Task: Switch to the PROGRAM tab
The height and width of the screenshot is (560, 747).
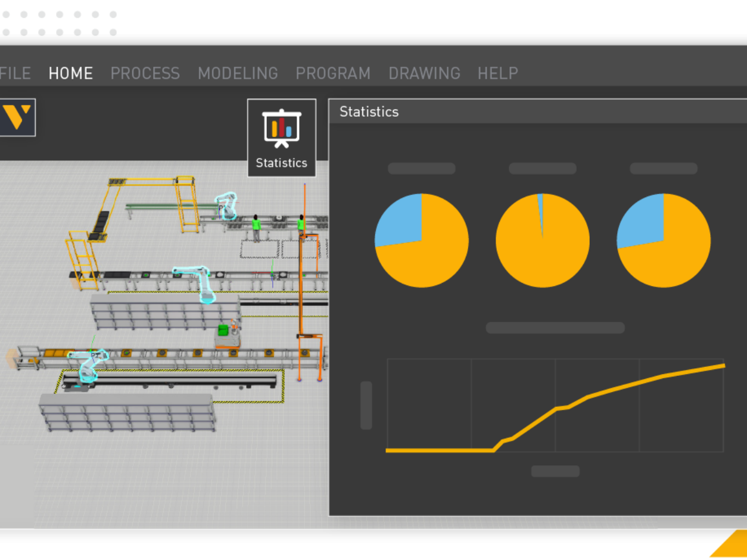Action: [x=333, y=73]
